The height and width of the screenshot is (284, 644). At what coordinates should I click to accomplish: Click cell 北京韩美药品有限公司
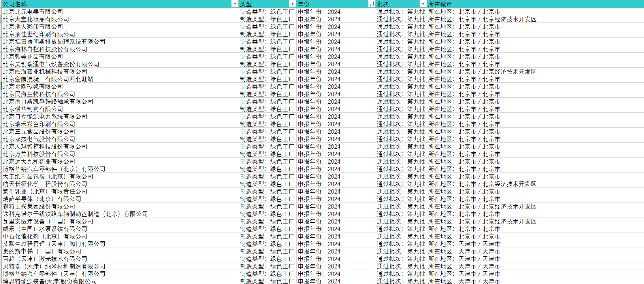click(x=120, y=57)
